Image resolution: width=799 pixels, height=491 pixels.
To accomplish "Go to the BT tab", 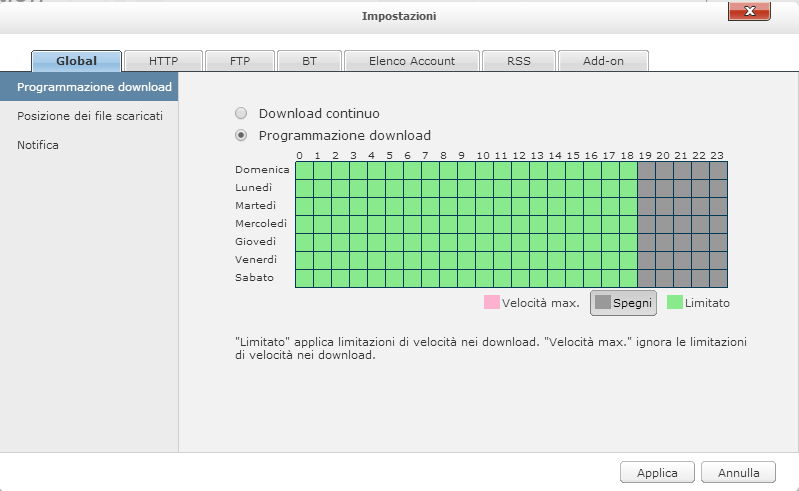I will click(x=309, y=61).
